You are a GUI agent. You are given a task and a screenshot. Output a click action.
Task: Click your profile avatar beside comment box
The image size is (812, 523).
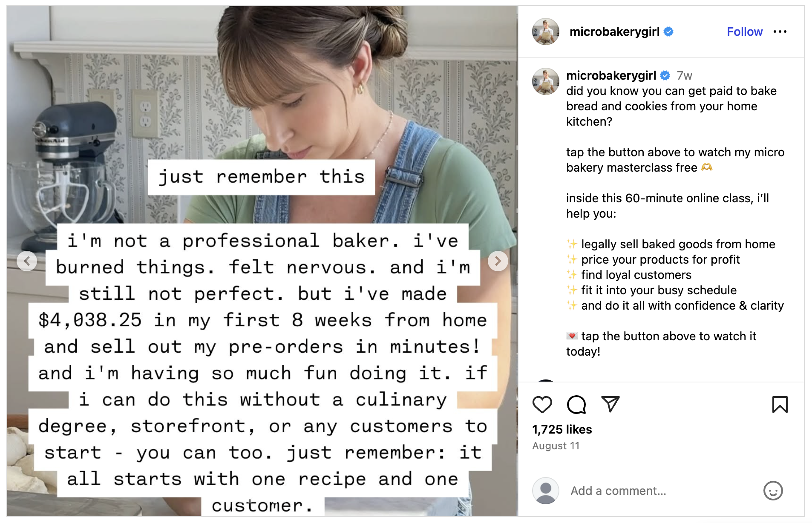(x=545, y=491)
